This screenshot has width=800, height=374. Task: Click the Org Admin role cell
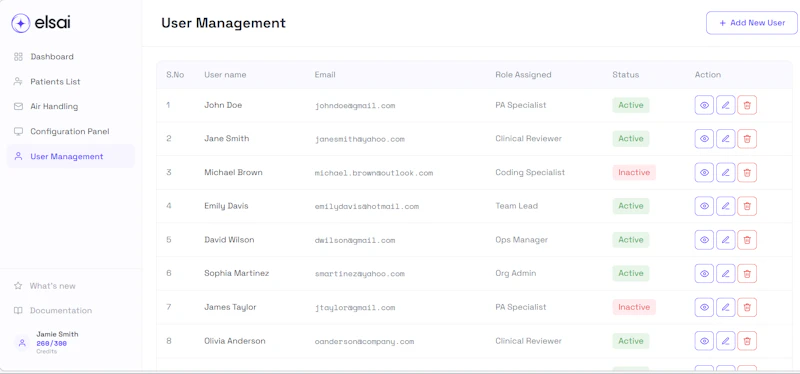pos(515,273)
